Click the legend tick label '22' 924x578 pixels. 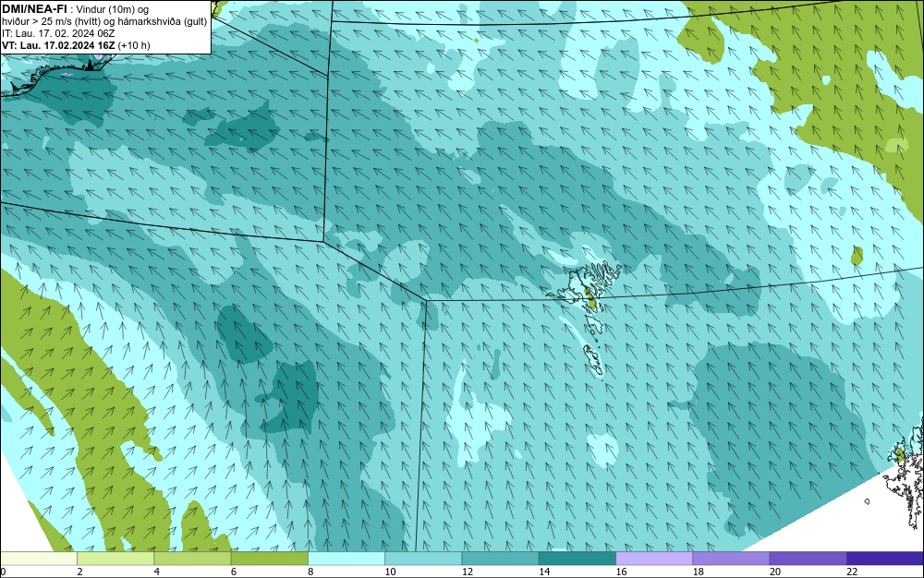click(x=852, y=572)
